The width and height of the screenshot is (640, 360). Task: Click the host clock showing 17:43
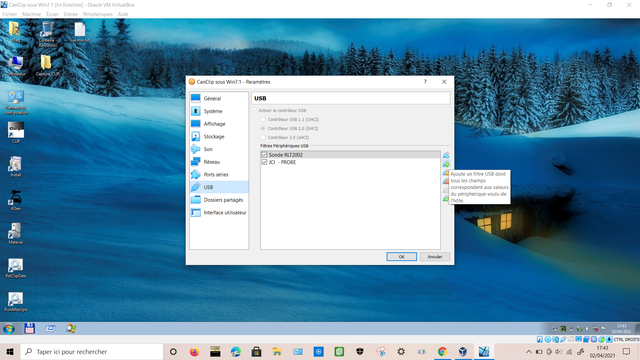click(x=602, y=351)
